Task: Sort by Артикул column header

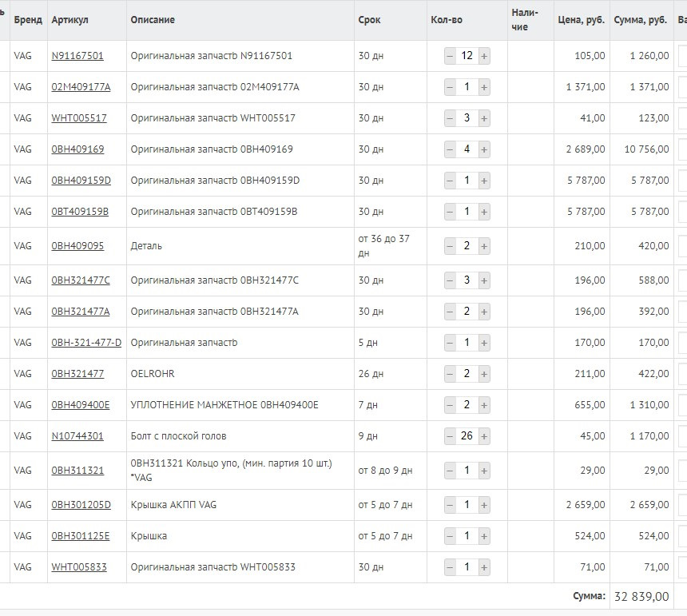Action: click(x=70, y=20)
